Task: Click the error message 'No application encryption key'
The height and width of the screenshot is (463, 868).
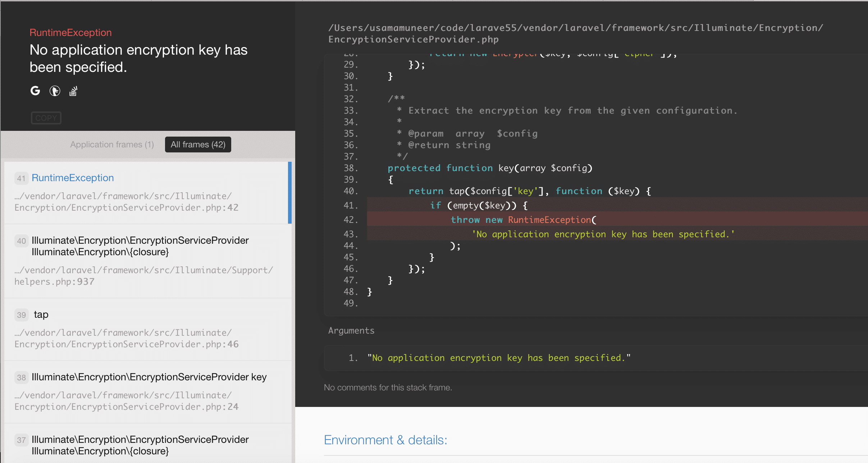Action: 138,58
